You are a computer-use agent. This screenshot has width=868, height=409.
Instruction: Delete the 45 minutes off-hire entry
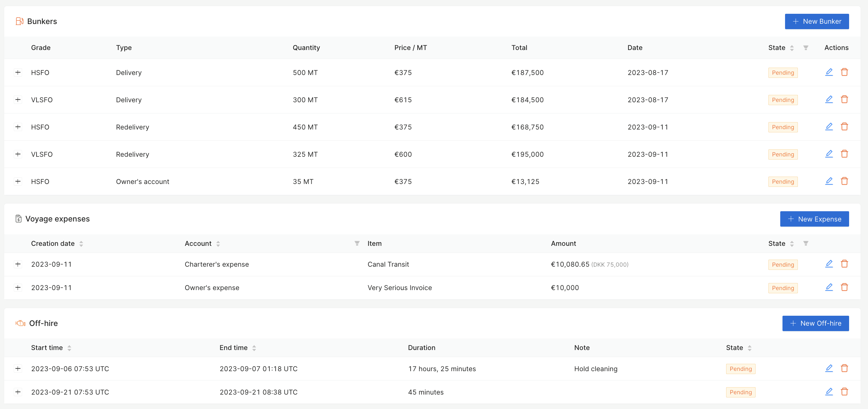point(844,392)
